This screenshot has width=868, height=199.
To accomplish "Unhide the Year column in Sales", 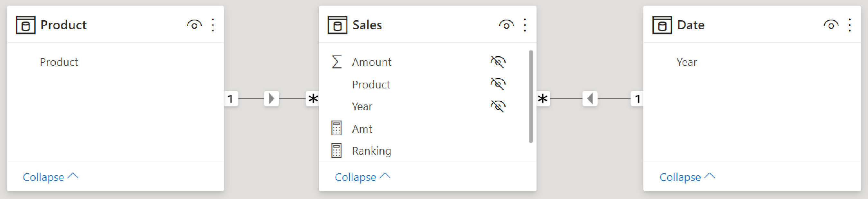I will pyautogui.click(x=498, y=106).
